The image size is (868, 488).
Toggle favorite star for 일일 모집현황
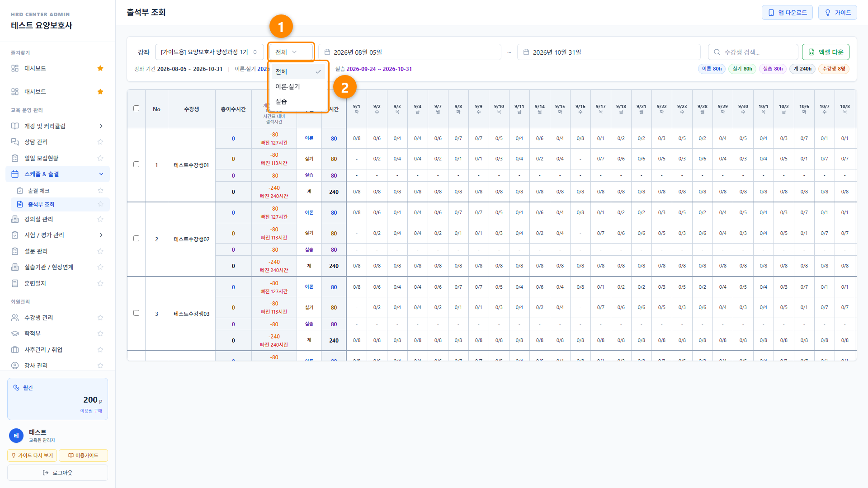tap(100, 158)
